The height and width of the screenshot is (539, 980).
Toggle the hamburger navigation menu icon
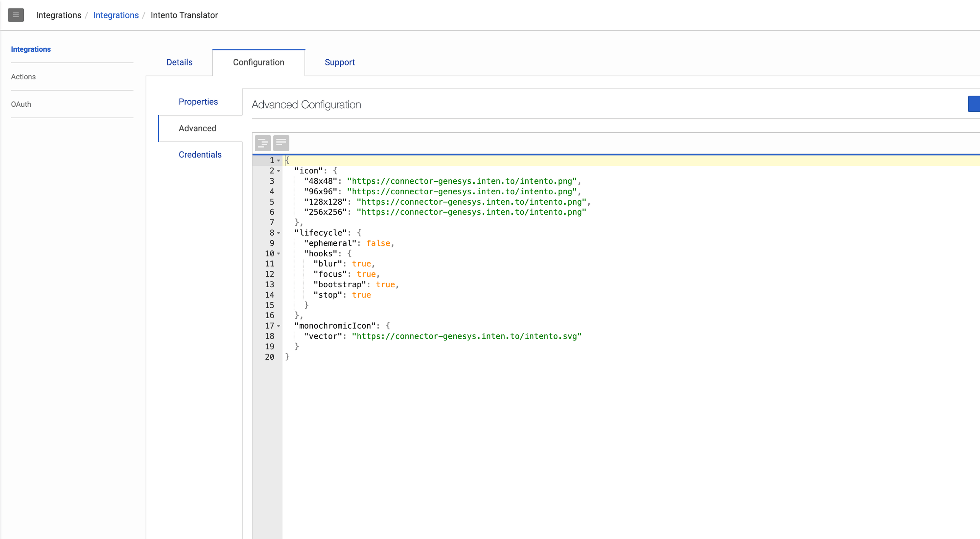pos(16,15)
